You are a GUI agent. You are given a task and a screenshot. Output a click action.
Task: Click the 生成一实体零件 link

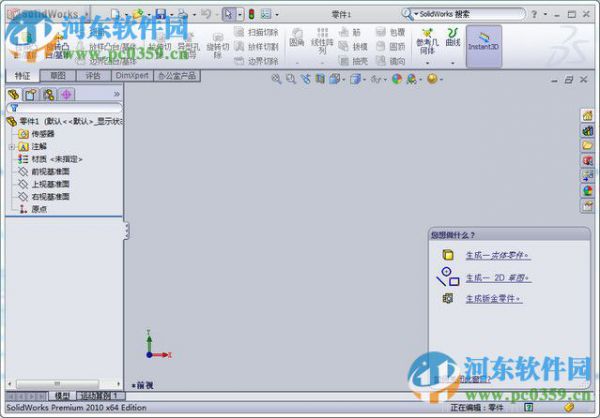(498, 255)
